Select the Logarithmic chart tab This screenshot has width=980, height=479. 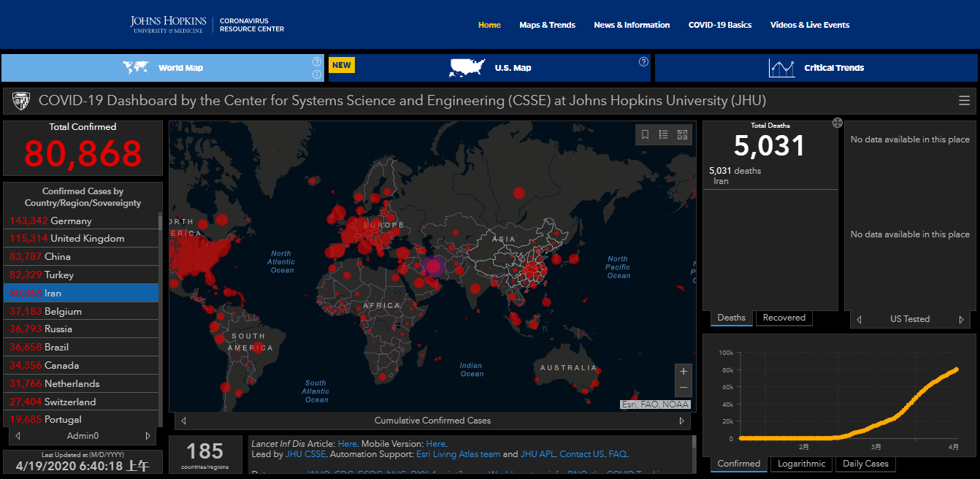point(801,464)
